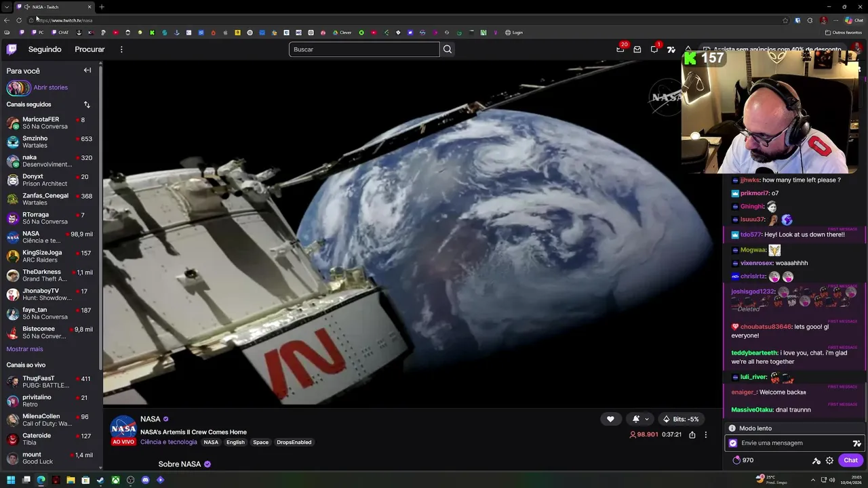This screenshot has height=488, width=868.
Task: Click the magnifier search button
Action: pyautogui.click(x=448, y=49)
